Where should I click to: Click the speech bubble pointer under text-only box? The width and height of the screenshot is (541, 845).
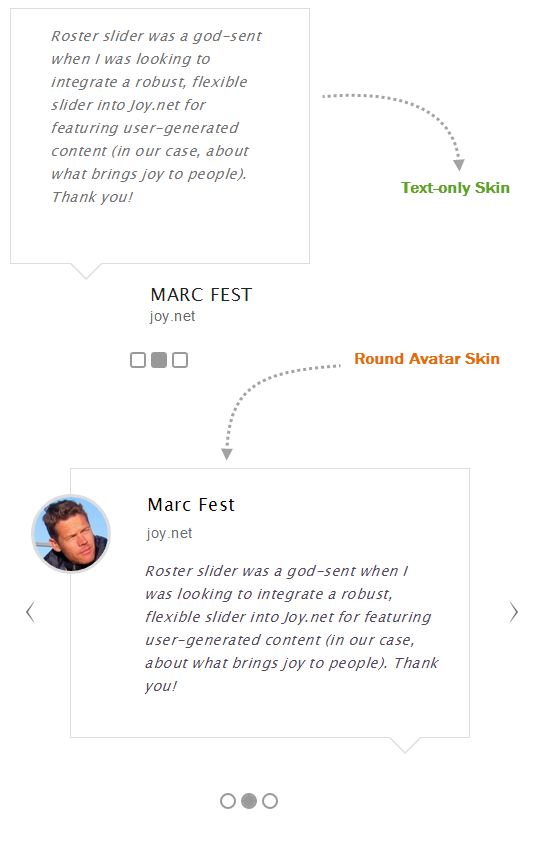tap(86, 271)
